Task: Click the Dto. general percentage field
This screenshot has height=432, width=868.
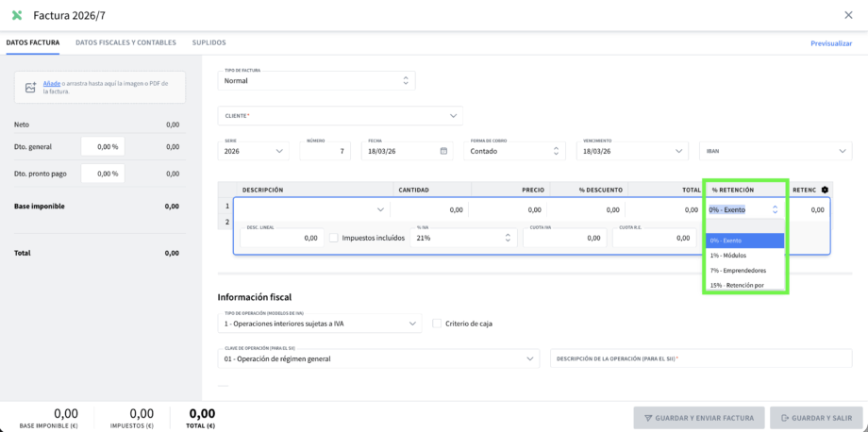Action: tap(102, 146)
